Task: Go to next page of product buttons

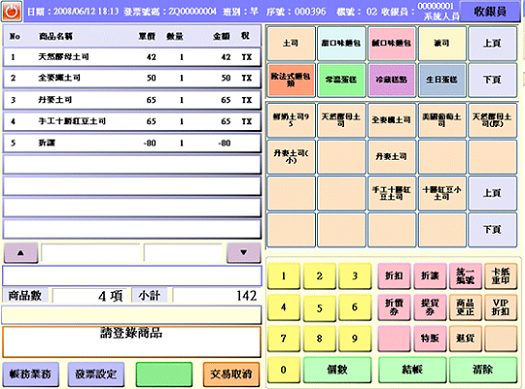Action: [x=492, y=230]
